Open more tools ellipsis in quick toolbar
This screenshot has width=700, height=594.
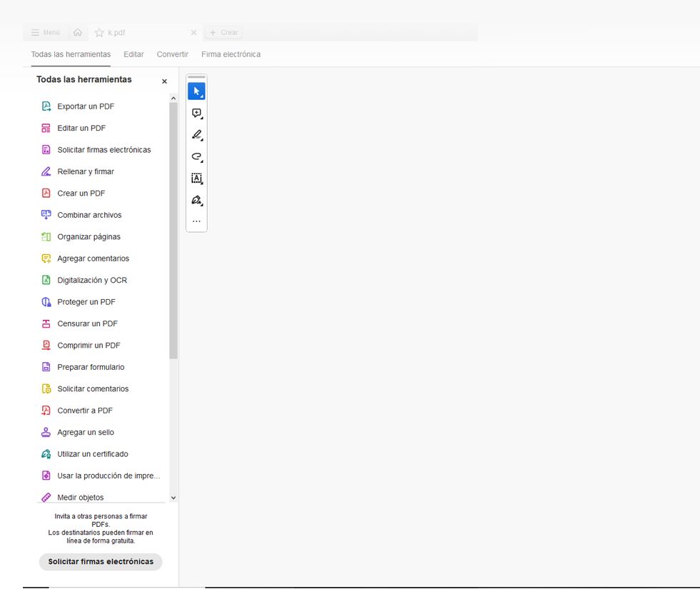click(x=196, y=221)
